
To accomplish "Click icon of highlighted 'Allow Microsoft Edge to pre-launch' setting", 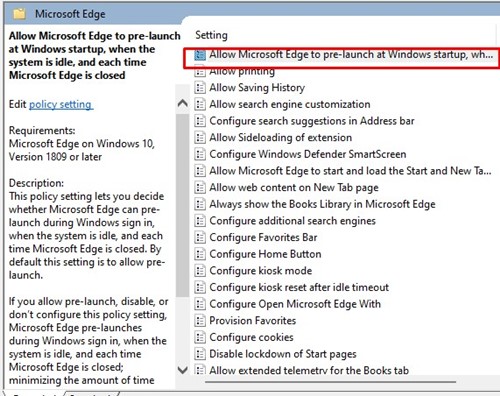I will coord(200,55).
